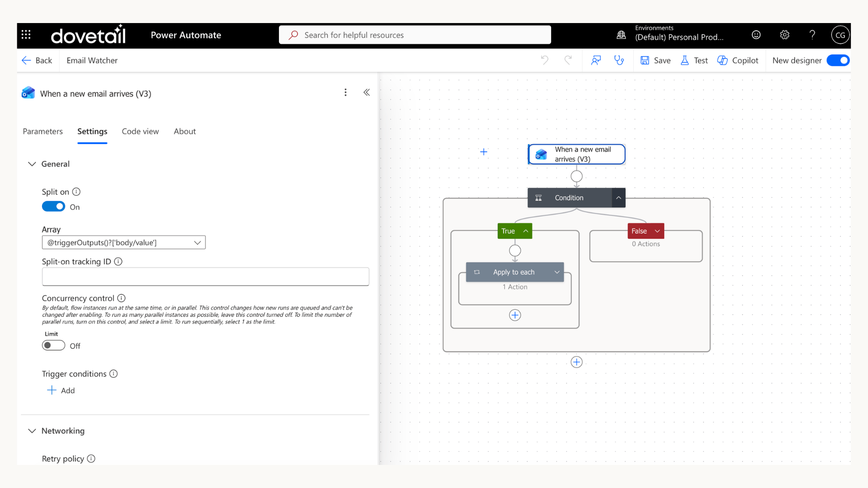The height and width of the screenshot is (488, 868).
Task: Toggle the New designer switch
Action: point(838,60)
